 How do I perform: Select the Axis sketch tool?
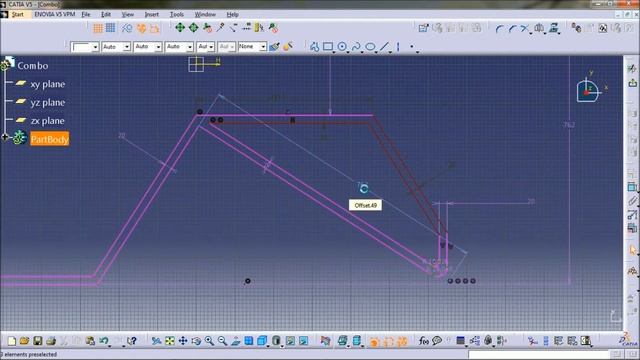pos(398,47)
